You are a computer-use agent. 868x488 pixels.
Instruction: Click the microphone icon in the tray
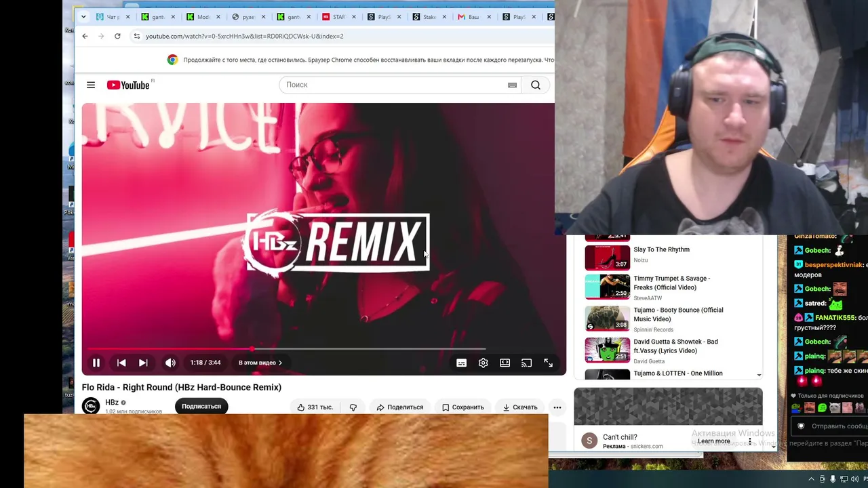[x=833, y=479]
